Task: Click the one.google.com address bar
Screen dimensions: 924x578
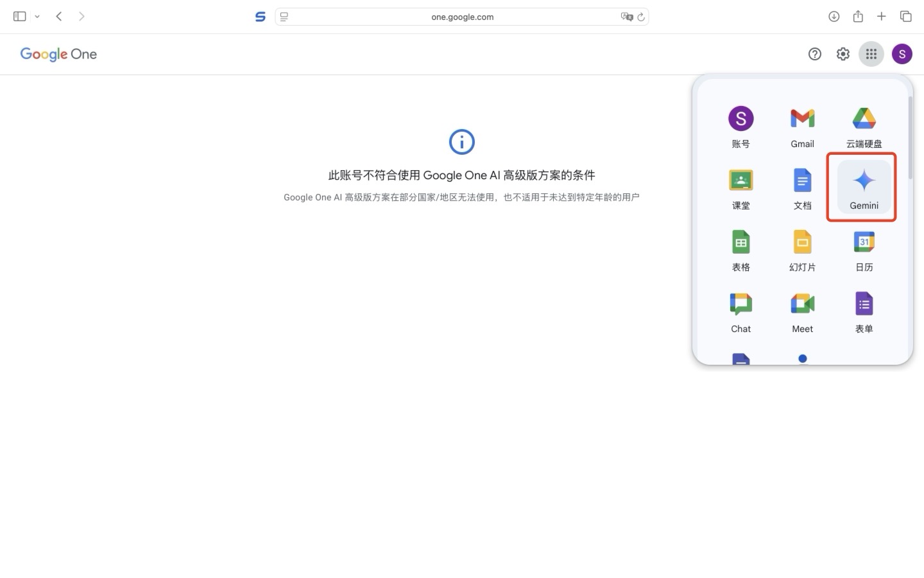Action: click(462, 17)
